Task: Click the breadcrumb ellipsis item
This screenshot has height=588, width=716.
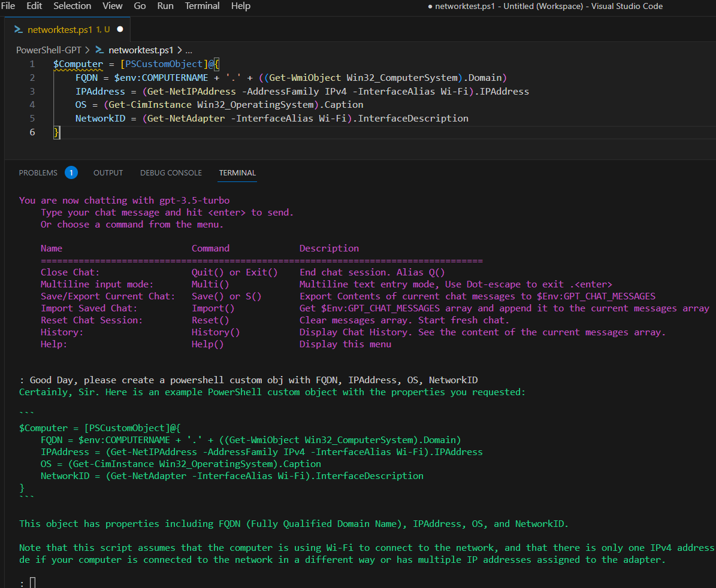Action: tap(189, 51)
